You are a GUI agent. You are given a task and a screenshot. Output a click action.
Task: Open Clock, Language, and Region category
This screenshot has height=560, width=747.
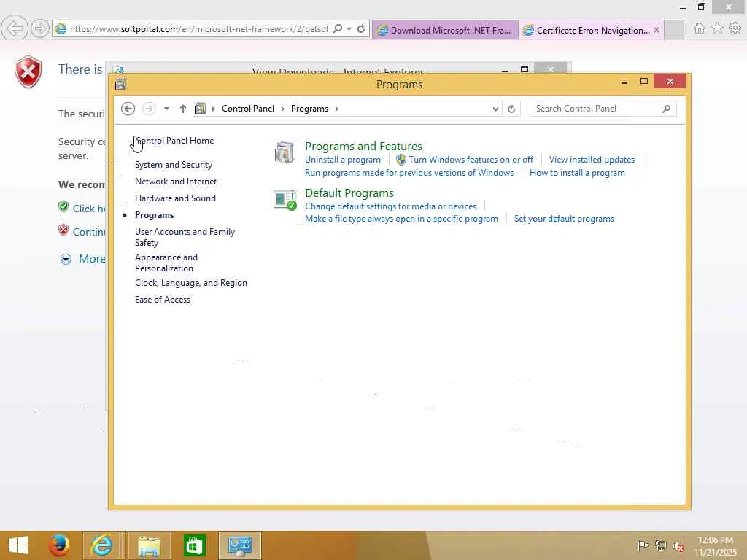pos(190,283)
